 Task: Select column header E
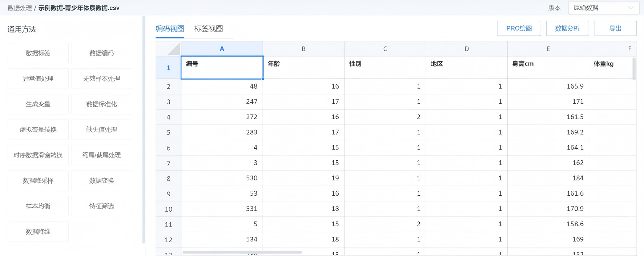[548, 49]
